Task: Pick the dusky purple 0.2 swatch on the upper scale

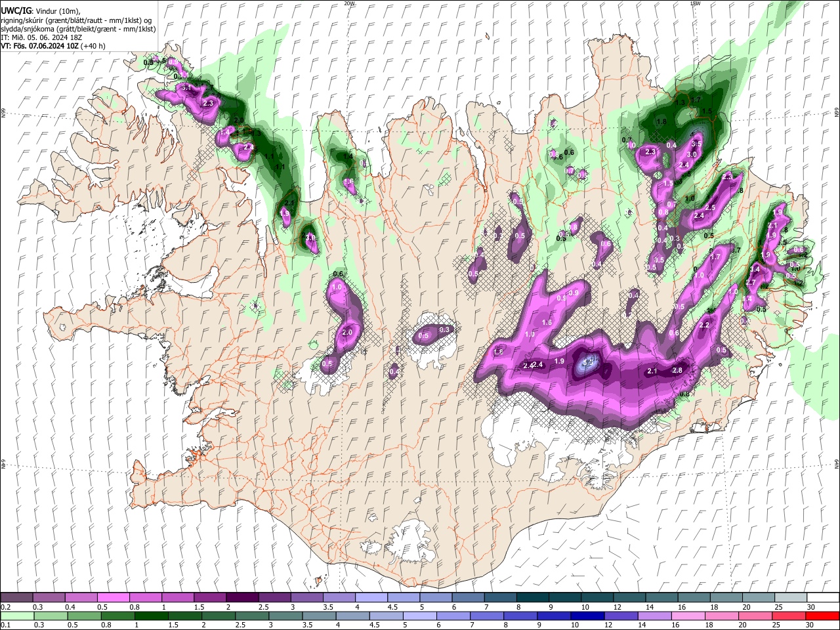Action: point(16,598)
